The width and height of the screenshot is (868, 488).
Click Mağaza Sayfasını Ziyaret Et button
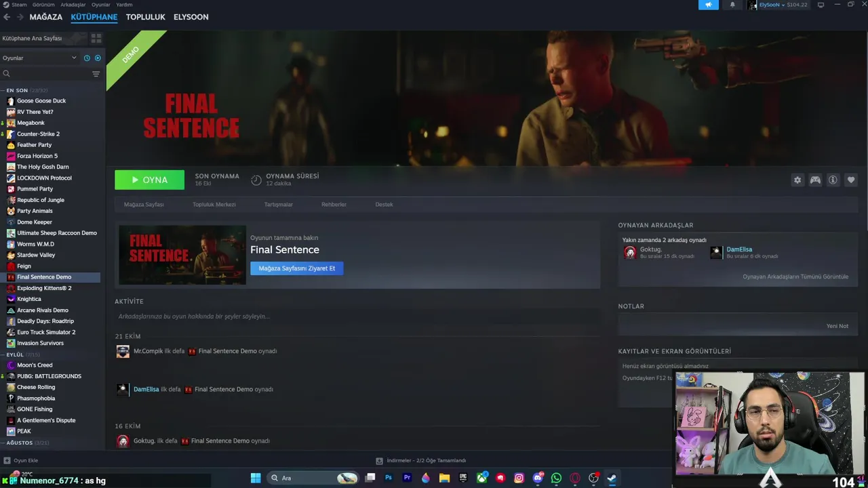(297, 268)
